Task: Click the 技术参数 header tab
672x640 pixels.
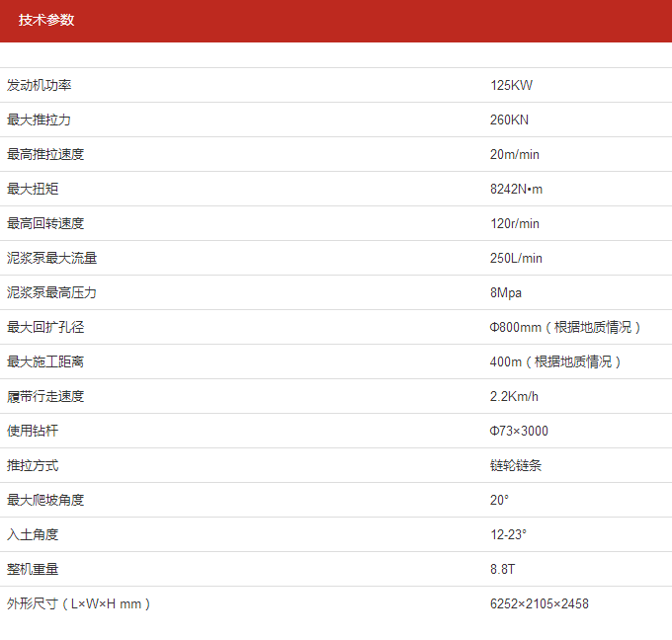Action: [x=46, y=20]
